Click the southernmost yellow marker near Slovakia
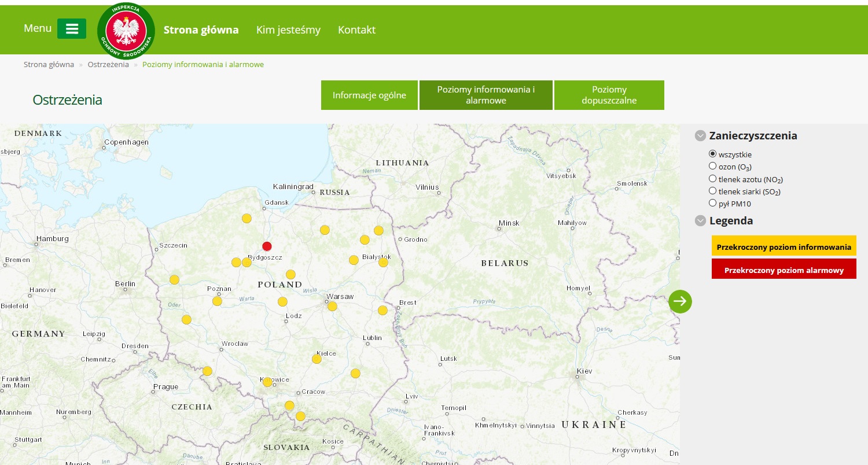This screenshot has width=868, height=465. (x=300, y=416)
